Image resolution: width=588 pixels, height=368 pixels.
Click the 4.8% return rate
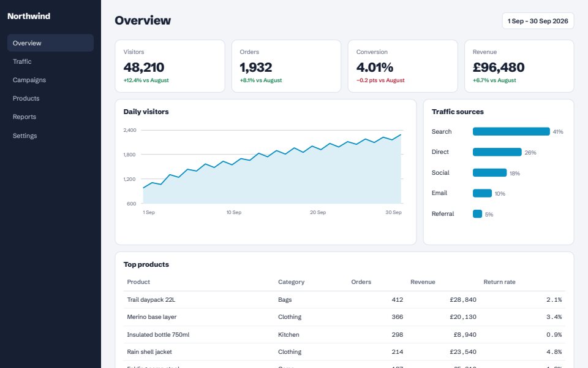(554, 352)
